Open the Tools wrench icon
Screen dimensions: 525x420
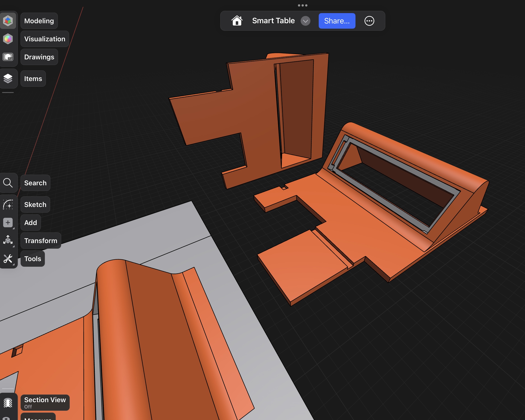coord(8,259)
